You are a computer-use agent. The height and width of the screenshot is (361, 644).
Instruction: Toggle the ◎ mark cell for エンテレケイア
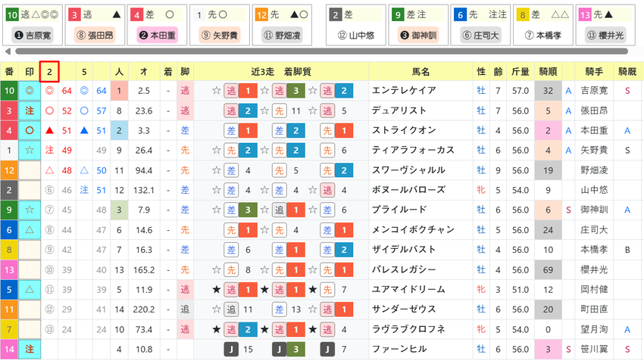[x=30, y=91]
